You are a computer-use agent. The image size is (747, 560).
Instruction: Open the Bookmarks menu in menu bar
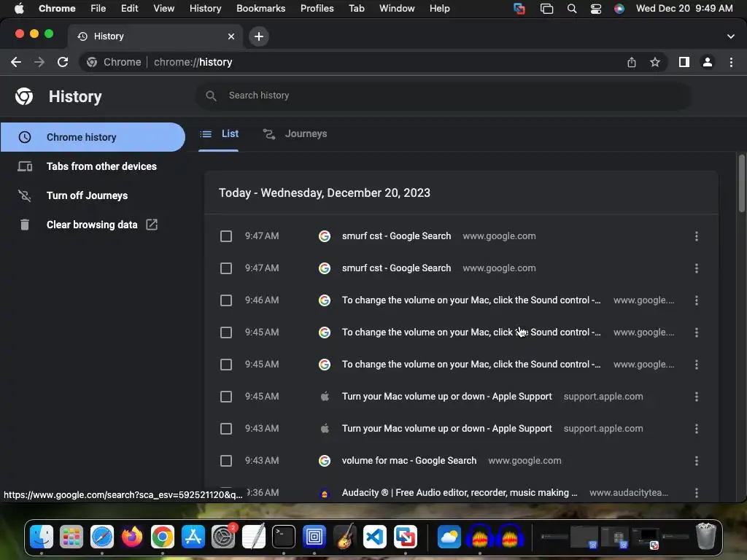point(260,9)
